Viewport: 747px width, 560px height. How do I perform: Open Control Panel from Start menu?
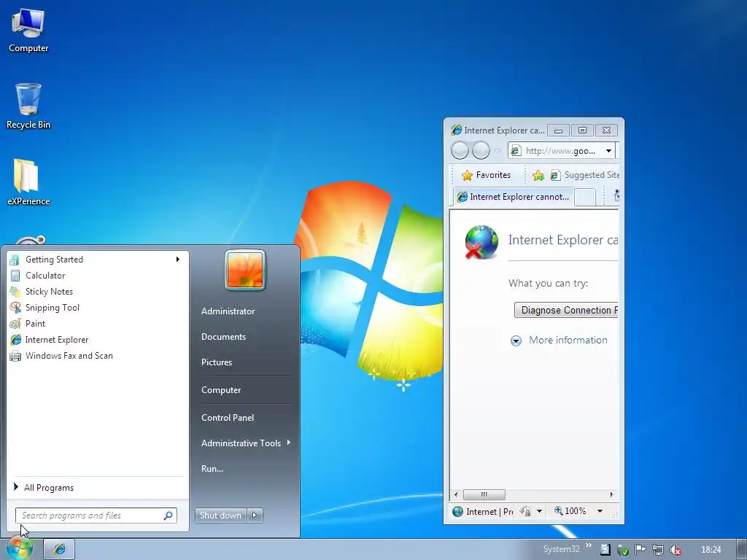228,418
